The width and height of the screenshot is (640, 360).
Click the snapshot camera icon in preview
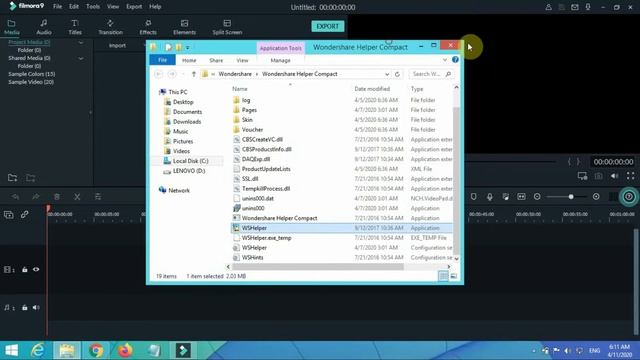tap(598, 176)
